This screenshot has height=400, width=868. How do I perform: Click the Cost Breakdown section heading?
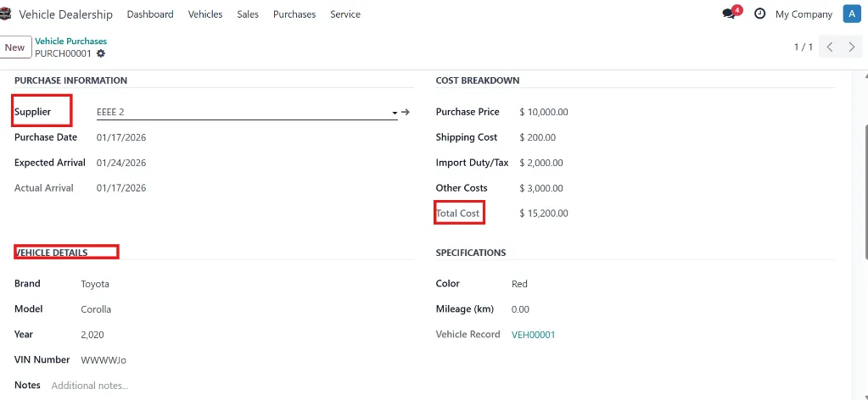[x=477, y=81]
